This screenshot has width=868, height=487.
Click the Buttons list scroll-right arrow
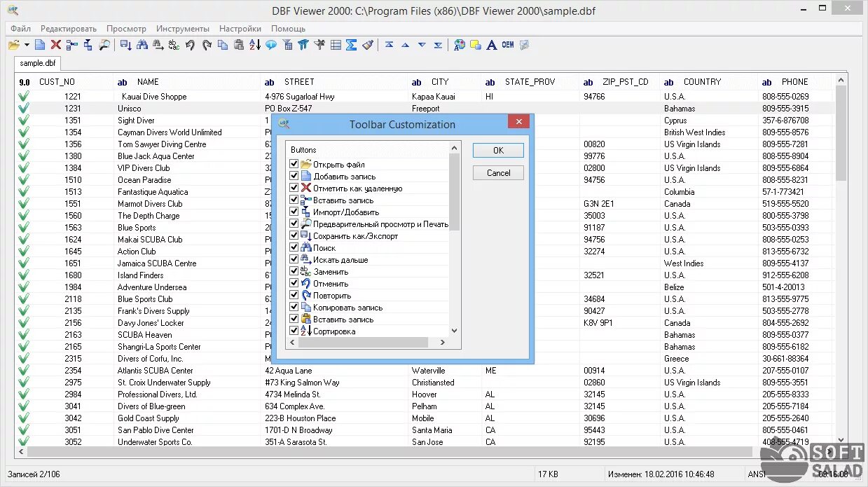tap(442, 342)
